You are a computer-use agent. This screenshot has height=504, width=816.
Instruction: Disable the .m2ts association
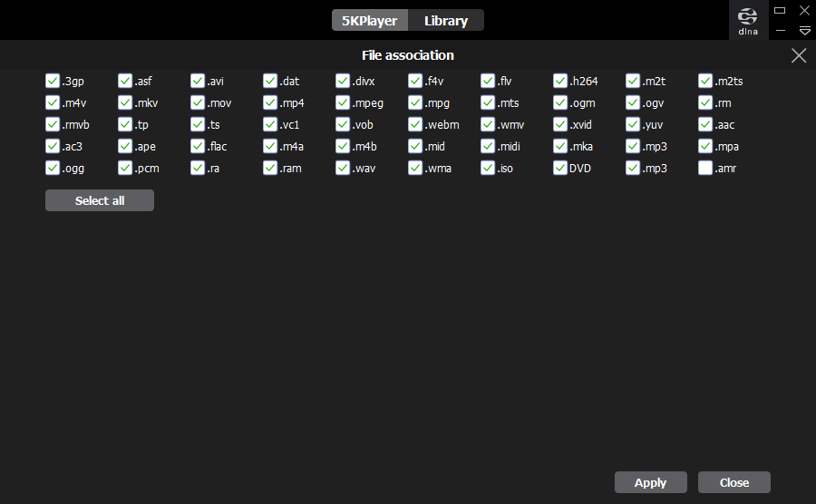pyautogui.click(x=705, y=81)
